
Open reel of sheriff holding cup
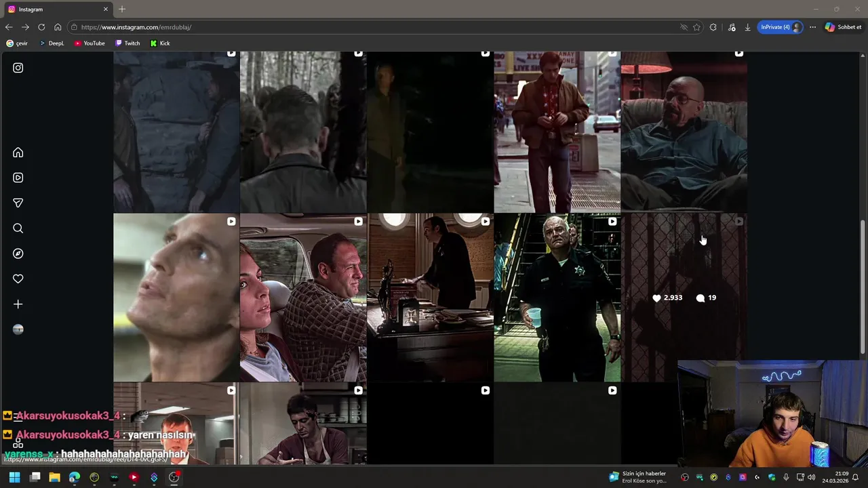557,298
